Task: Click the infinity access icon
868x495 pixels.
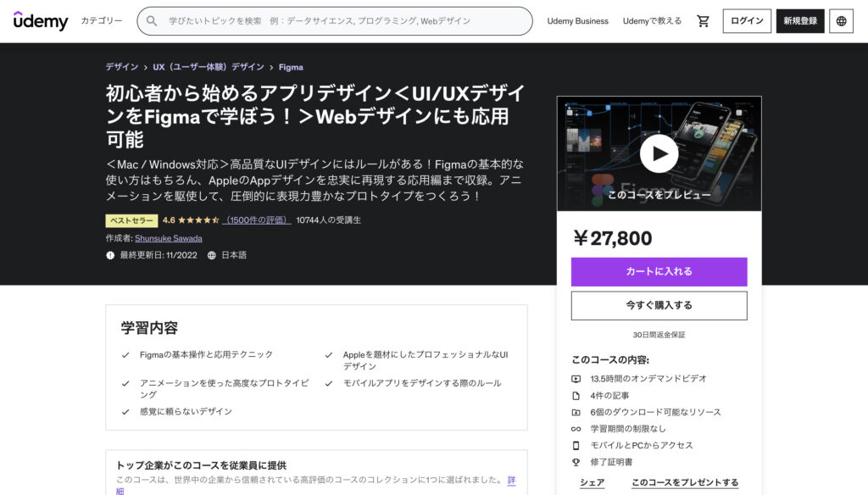Action: tap(576, 429)
